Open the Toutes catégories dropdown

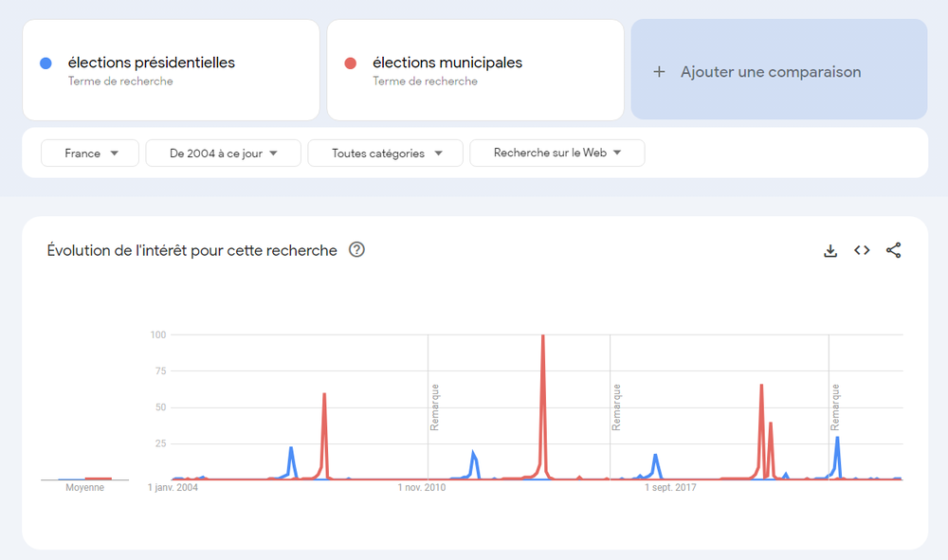tap(385, 154)
